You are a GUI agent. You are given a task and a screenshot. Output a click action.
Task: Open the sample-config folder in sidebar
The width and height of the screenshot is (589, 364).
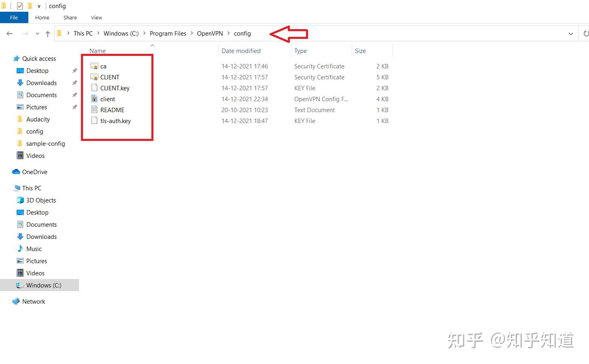[46, 143]
